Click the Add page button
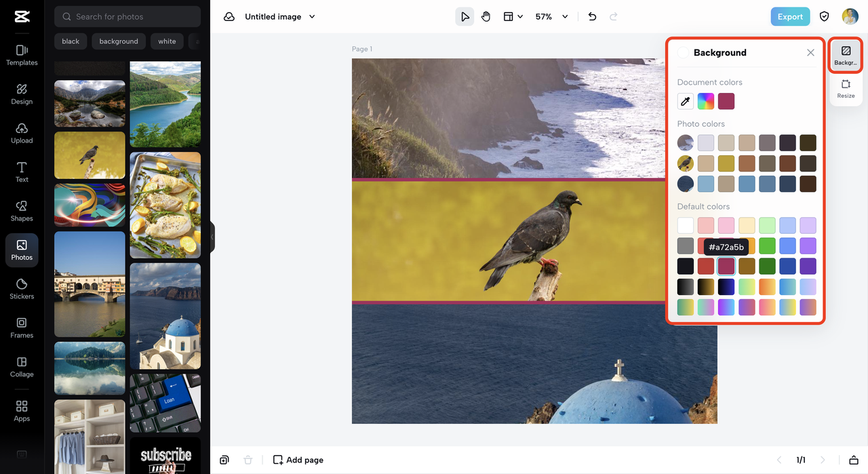Screen dimensions: 868x474 pos(298,460)
